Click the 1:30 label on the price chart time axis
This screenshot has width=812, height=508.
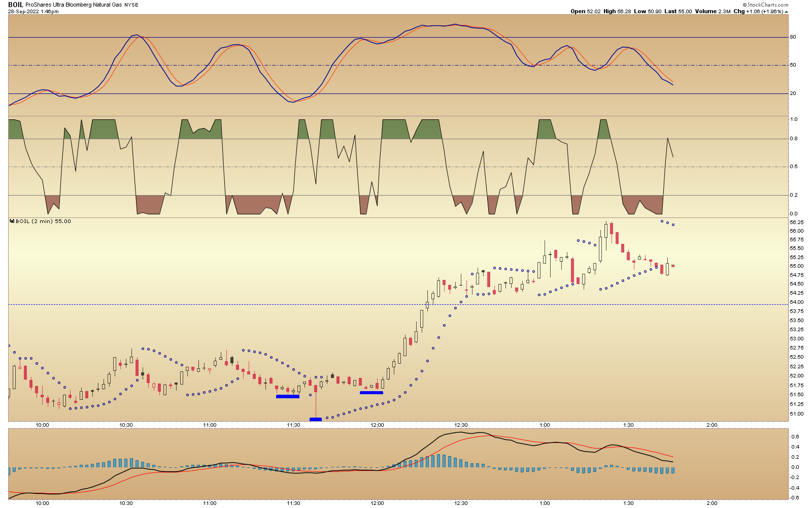628,425
